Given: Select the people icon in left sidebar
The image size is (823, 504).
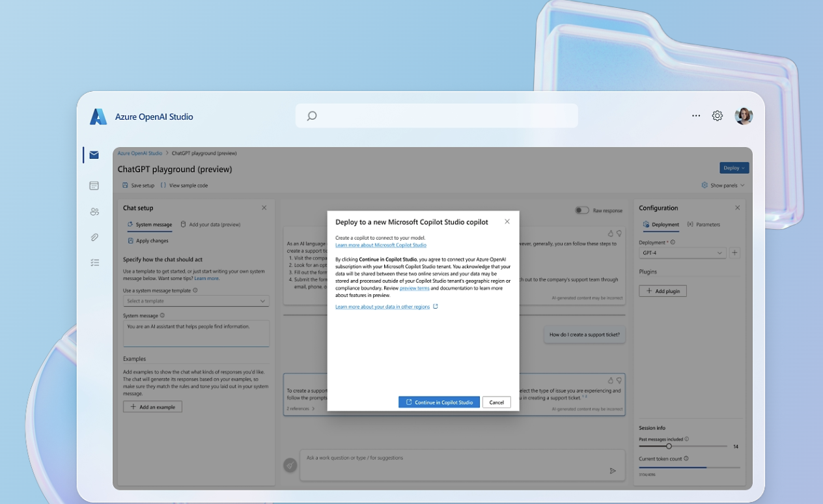Looking at the screenshot, I should point(94,212).
